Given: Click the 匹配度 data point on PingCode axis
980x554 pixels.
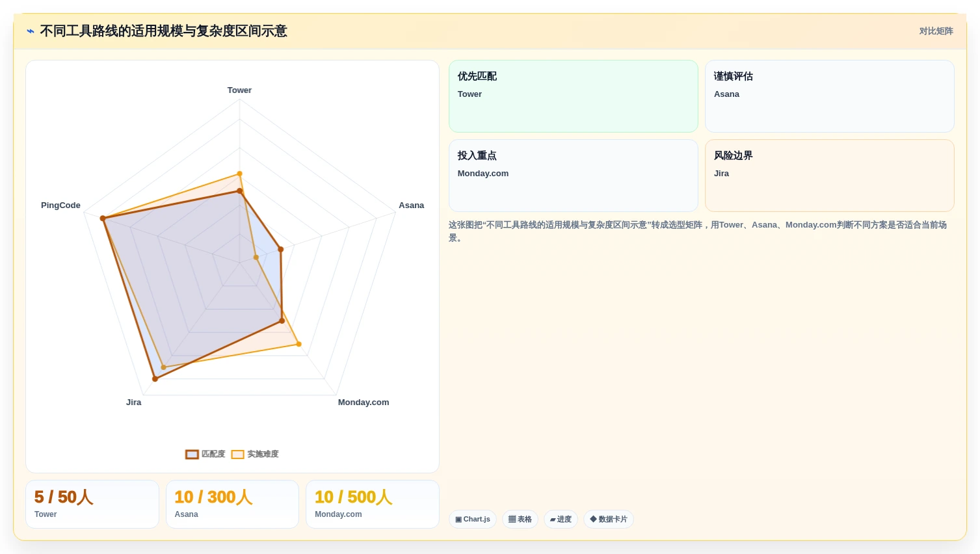Looking at the screenshot, I should click(x=103, y=218).
